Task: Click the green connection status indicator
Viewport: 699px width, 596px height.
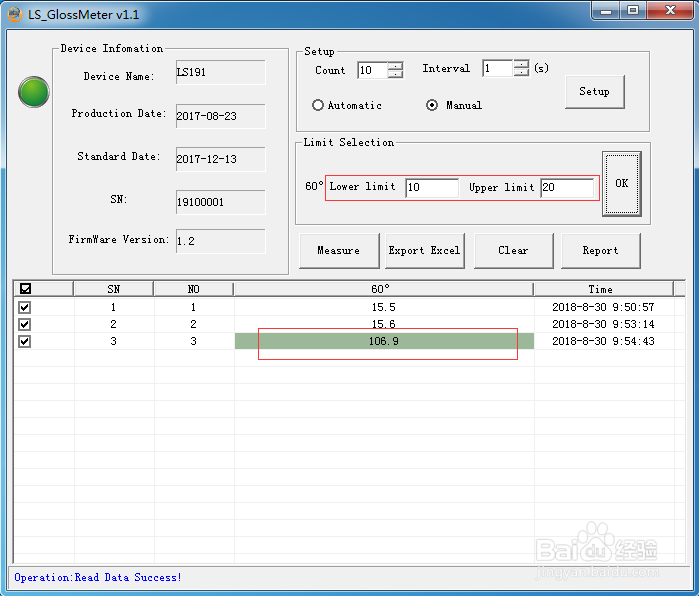Action: pos(33,92)
